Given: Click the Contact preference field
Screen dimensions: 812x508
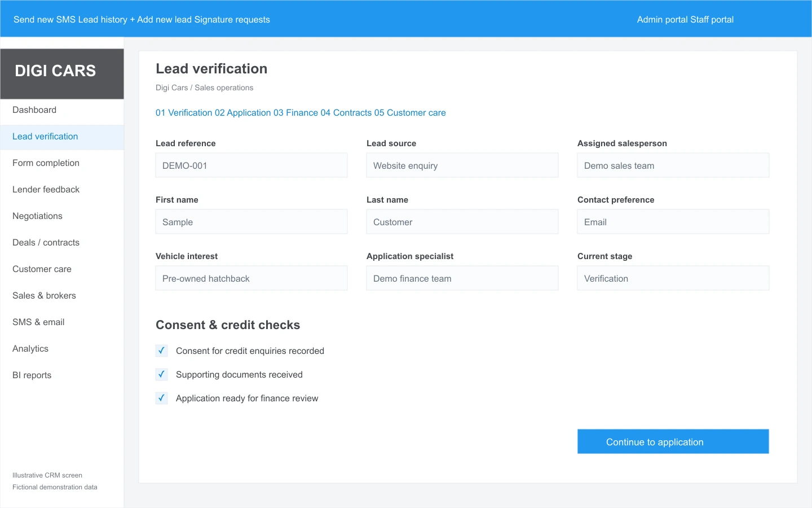Looking at the screenshot, I should 673,222.
